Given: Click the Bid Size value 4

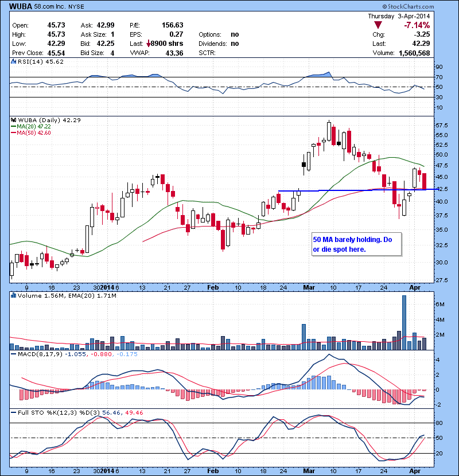Looking at the screenshot, I should coord(112,53).
